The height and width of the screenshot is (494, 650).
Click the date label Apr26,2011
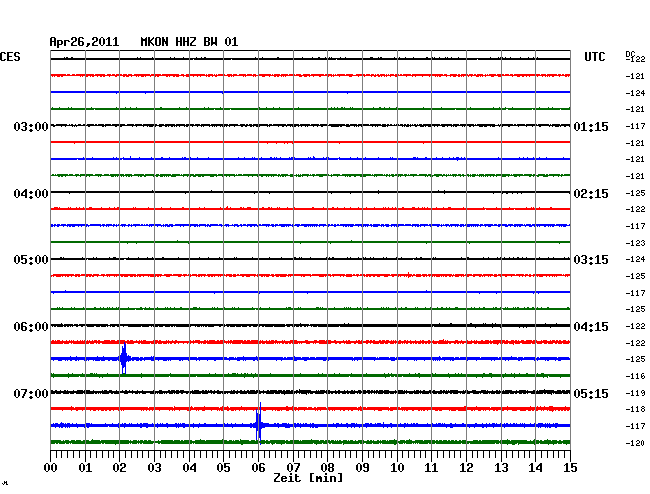coord(84,42)
